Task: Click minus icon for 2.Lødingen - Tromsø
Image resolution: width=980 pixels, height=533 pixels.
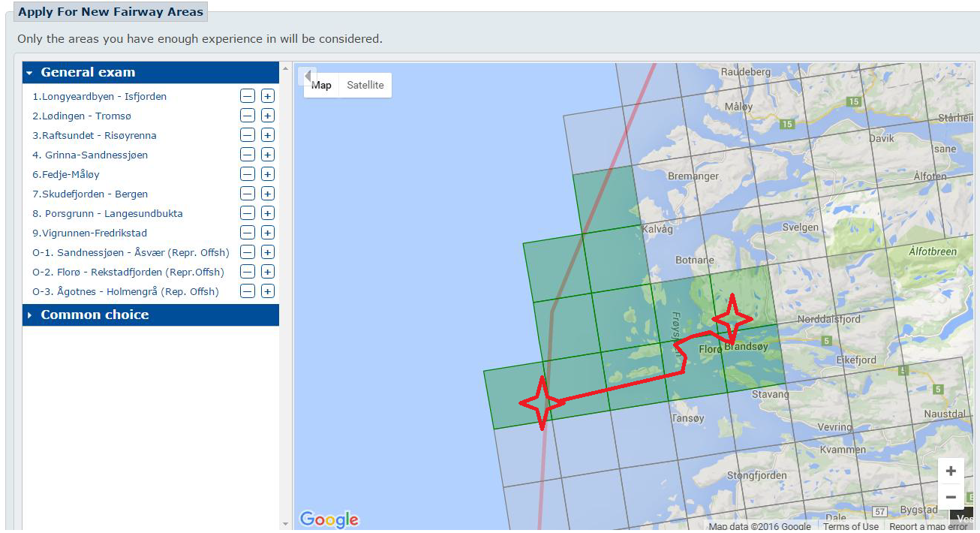Action: (x=248, y=116)
